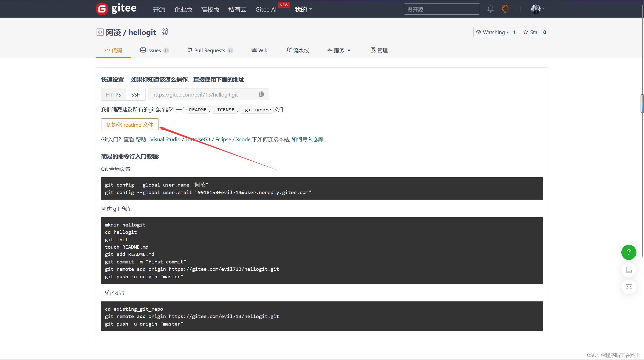Click the feedback edit icon on right
The image size is (644, 360).
629,269
